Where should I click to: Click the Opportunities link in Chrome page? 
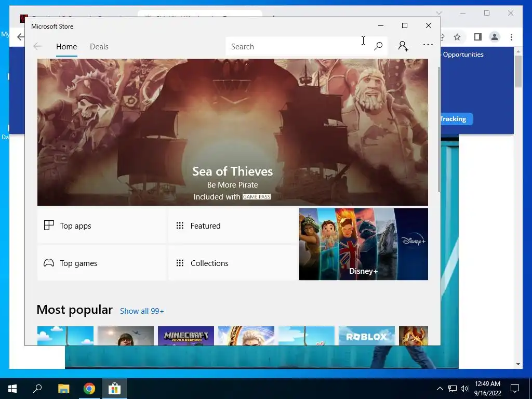(x=463, y=54)
